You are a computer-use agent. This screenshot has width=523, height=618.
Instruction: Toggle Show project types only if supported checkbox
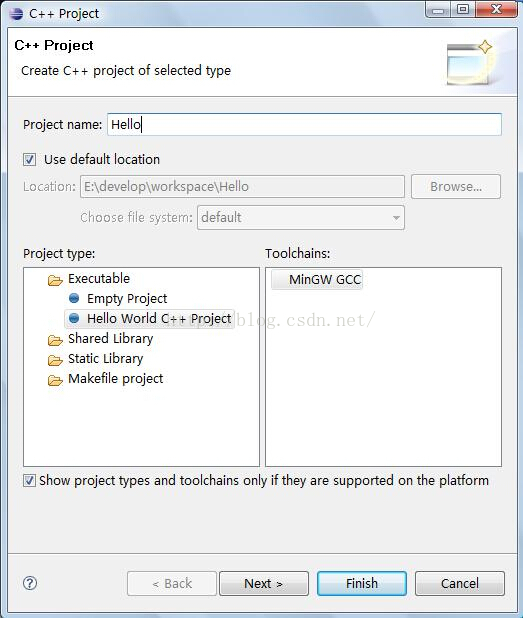pyautogui.click(x=29, y=480)
